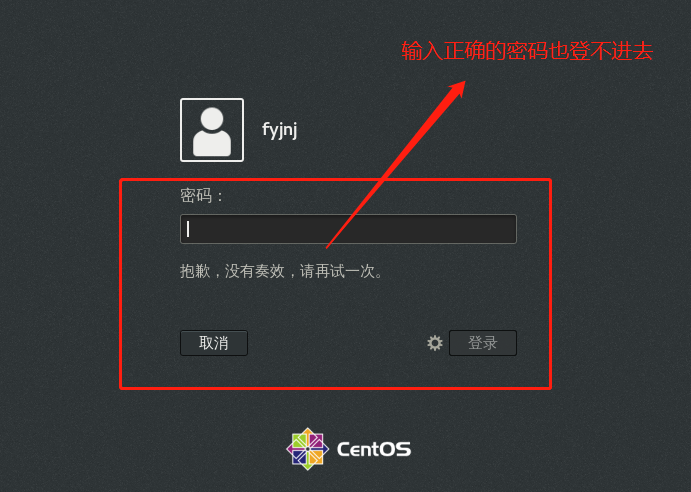Click the top edge of red highlight box
The image size is (691, 492).
pos(335,179)
